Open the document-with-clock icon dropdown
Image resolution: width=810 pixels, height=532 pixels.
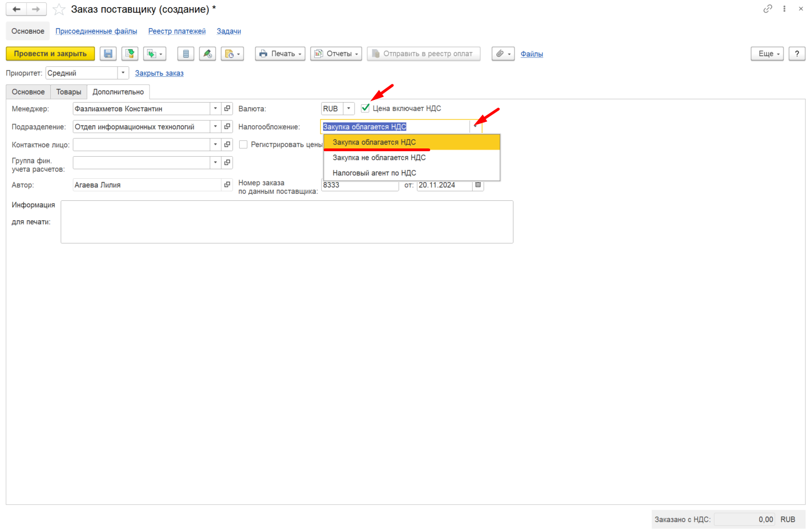232,54
